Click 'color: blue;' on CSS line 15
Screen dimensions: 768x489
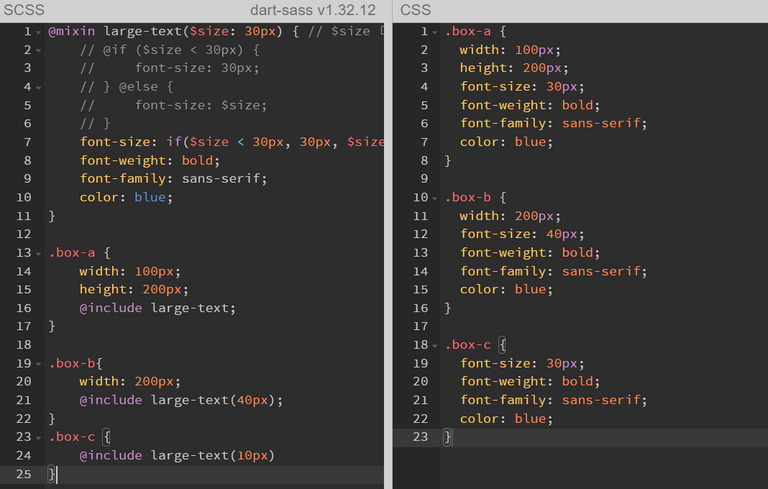[506, 290]
